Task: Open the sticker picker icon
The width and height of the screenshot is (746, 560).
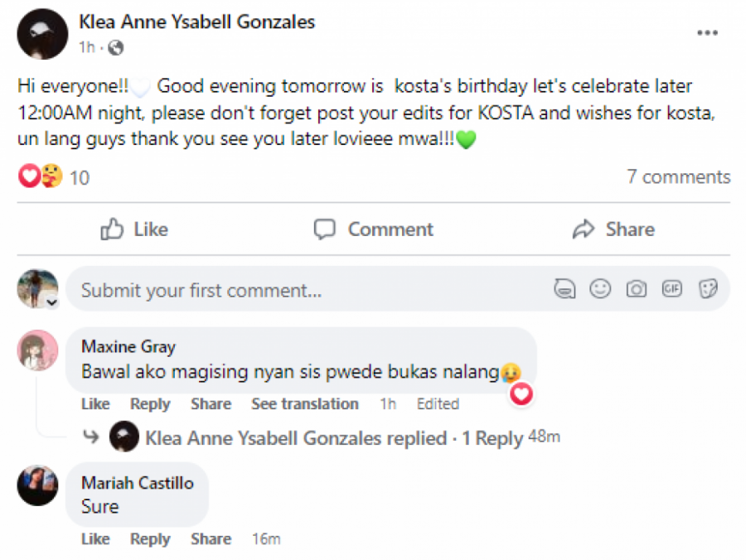Action: point(707,289)
